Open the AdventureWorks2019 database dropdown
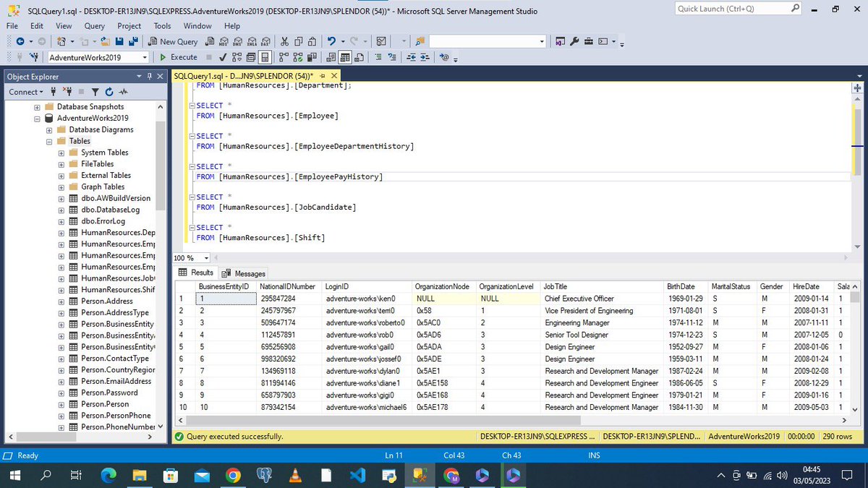The image size is (868, 488). click(145, 57)
